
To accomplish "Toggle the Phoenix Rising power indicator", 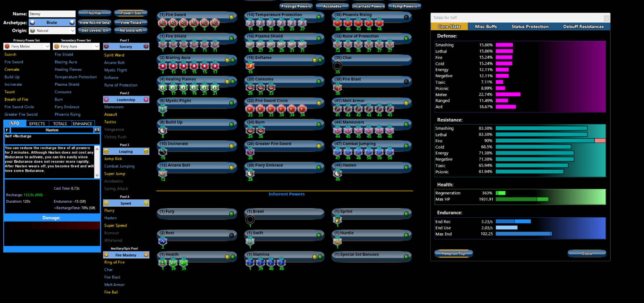I will click(x=406, y=17).
